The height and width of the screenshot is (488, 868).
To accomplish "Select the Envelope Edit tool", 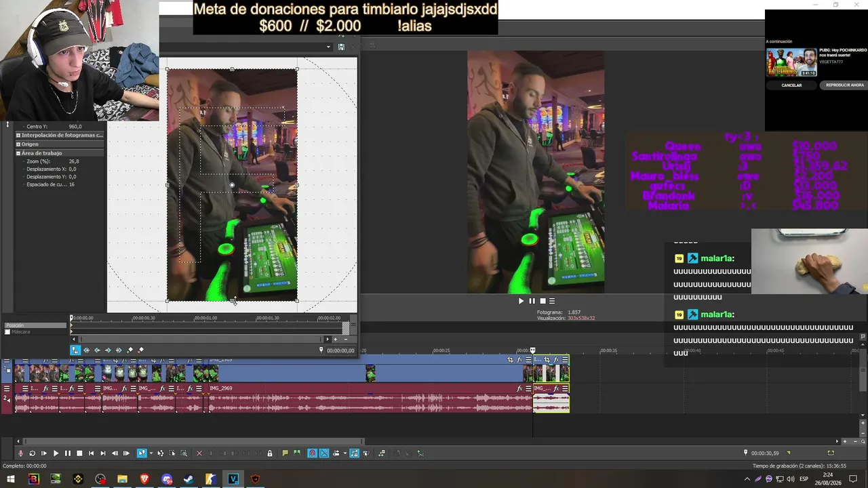I will click(x=161, y=453).
